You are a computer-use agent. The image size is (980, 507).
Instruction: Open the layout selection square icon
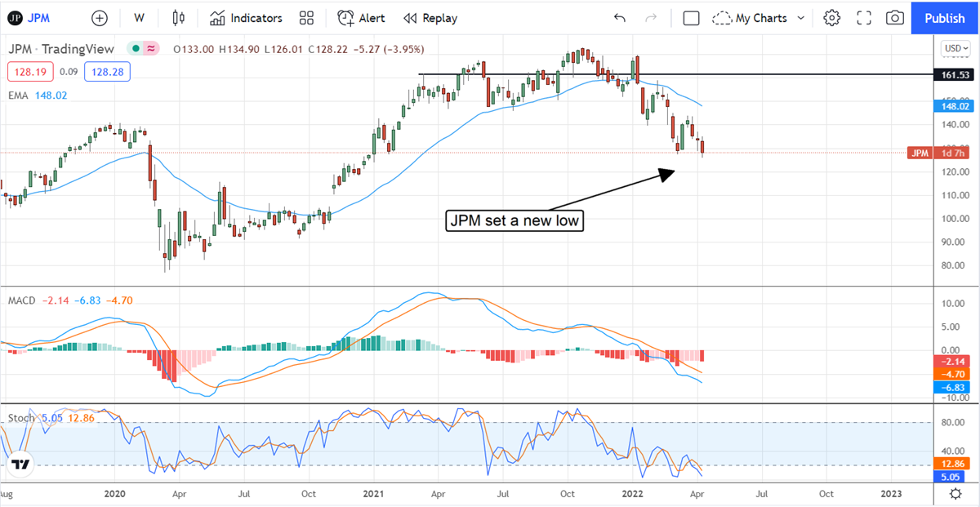691,18
